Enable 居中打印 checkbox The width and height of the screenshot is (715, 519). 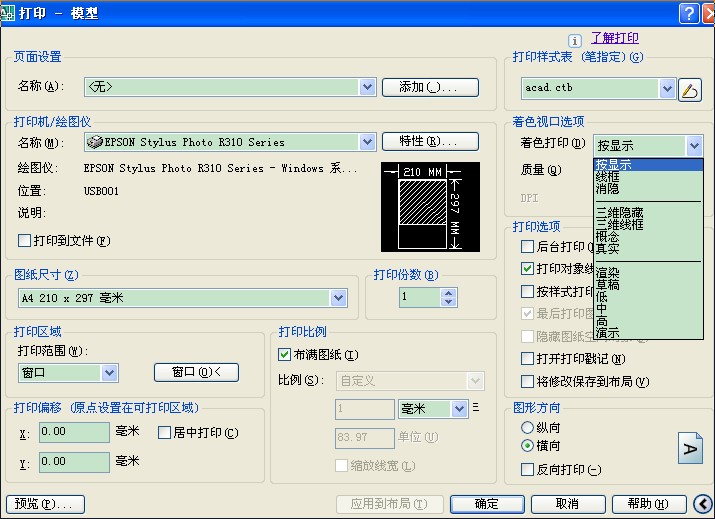click(x=164, y=432)
